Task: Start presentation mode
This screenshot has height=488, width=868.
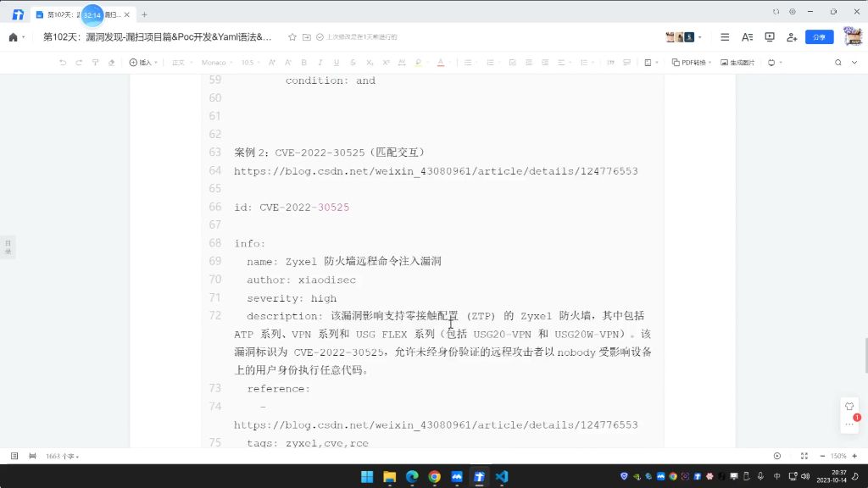Action: point(770,37)
